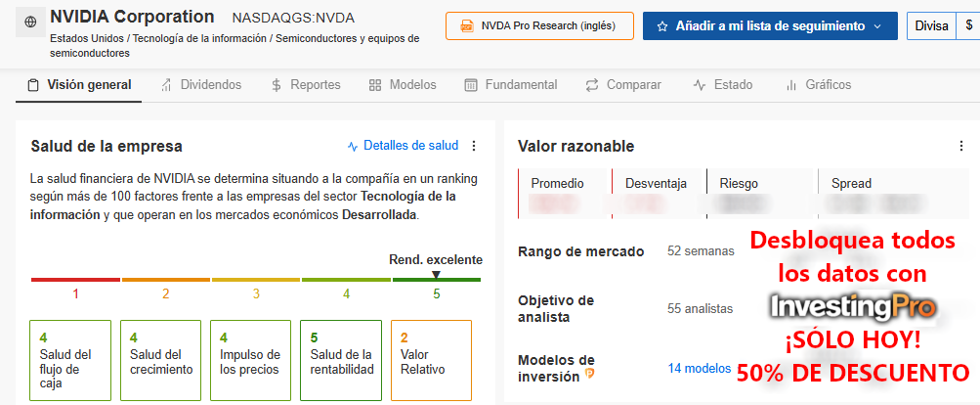Viewport: 980px width, 405px height.
Task: Click the 55 analistas text
Action: click(700, 308)
